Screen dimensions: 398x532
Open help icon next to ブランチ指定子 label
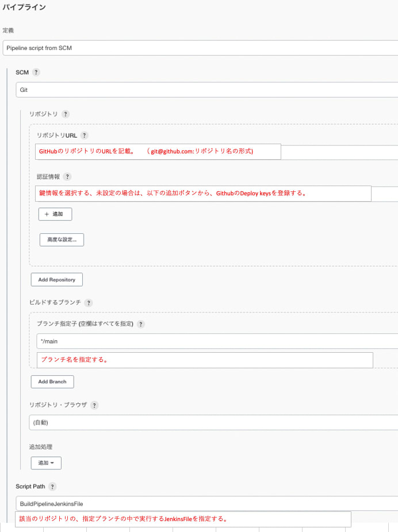140,324
